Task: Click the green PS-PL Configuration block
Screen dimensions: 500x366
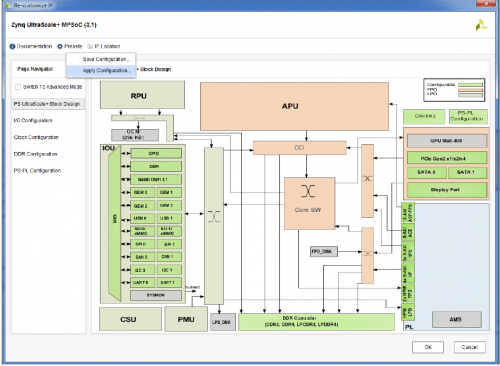Action: pos(467,116)
